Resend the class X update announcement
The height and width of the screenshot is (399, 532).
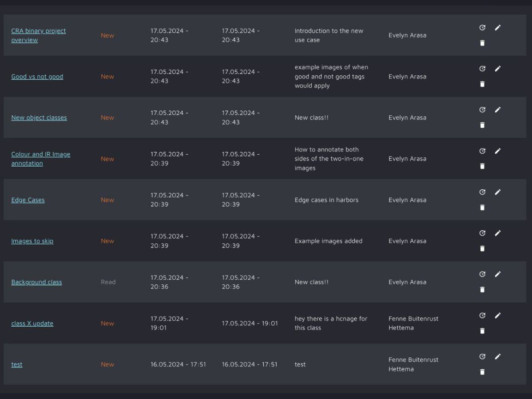click(x=482, y=315)
